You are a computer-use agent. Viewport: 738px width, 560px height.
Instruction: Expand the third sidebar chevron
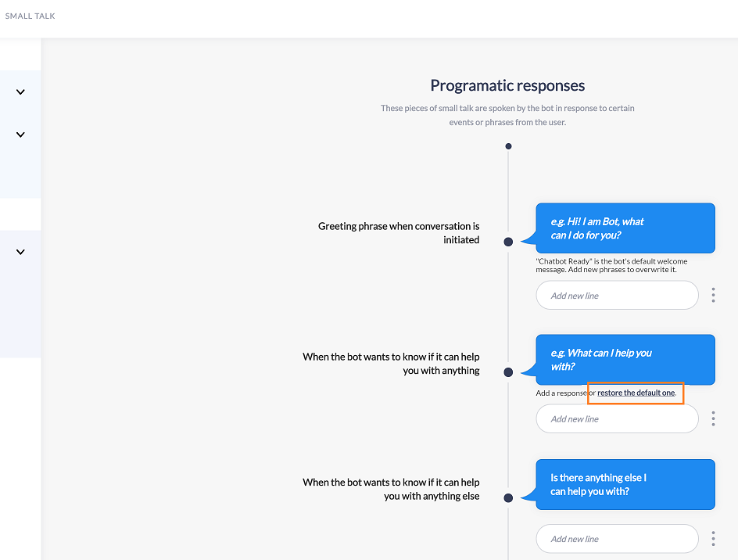point(20,252)
